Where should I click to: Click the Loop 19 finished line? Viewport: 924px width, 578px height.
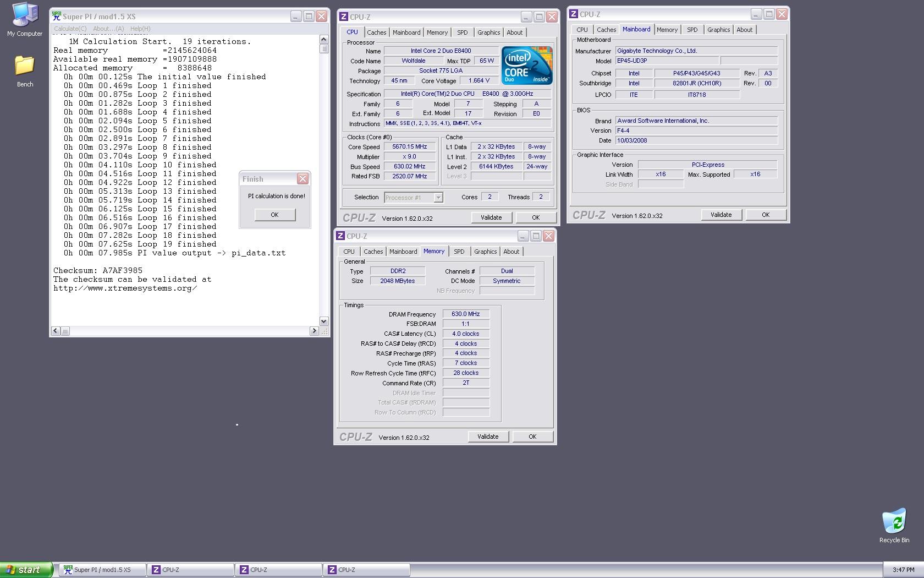(x=140, y=244)
